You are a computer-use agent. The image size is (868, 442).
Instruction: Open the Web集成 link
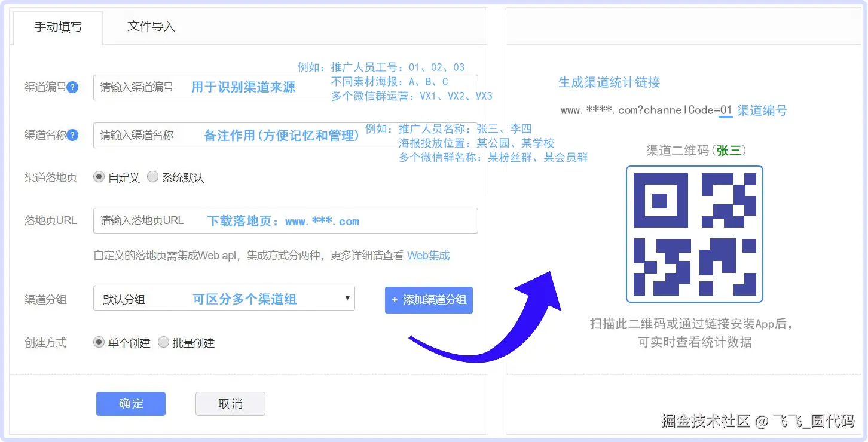(x=428, y=256)
